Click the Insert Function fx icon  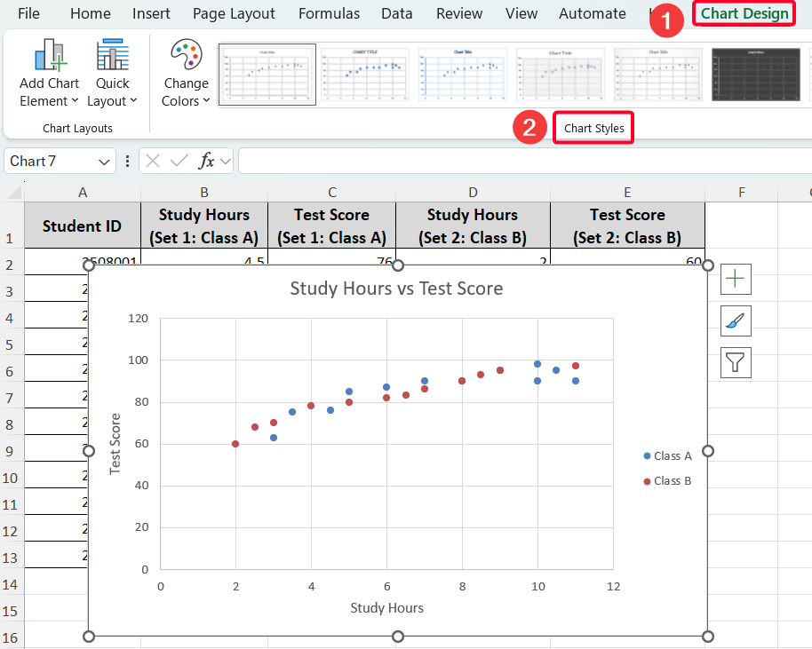click(206, 161)
